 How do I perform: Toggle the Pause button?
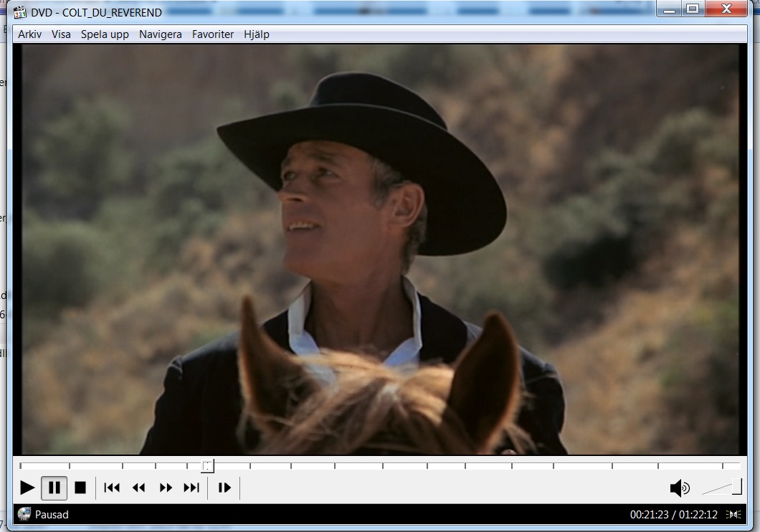54,488
